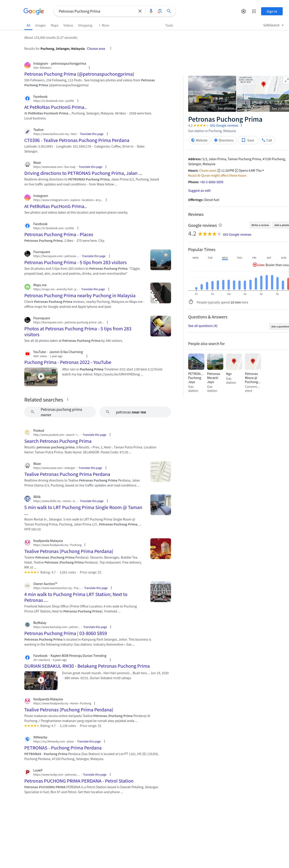Submit search with magnifier icon

(169, 11)
